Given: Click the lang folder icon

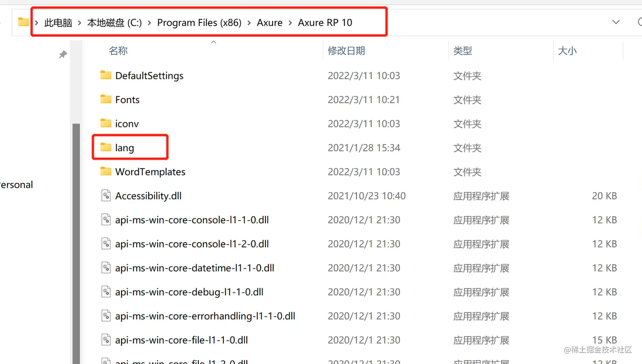Looking at the screenshot, I should point(106,147).
